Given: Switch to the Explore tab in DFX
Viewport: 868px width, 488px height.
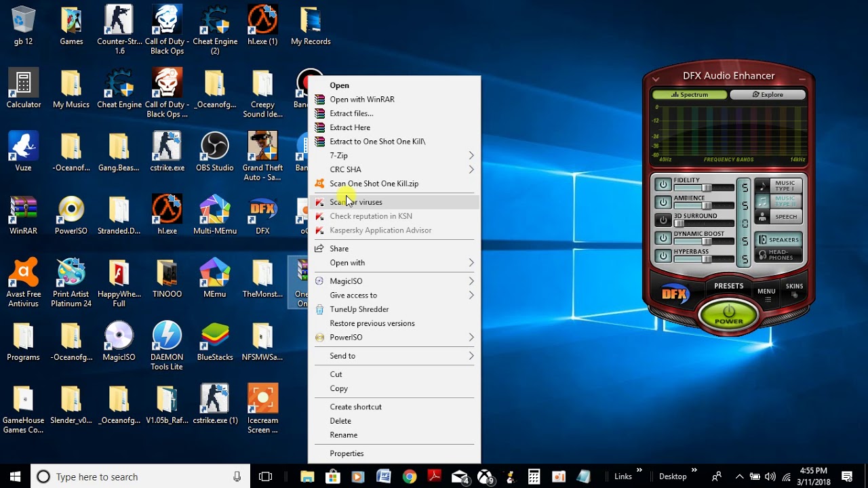Looking at the screenshot, I should (768, 95).
